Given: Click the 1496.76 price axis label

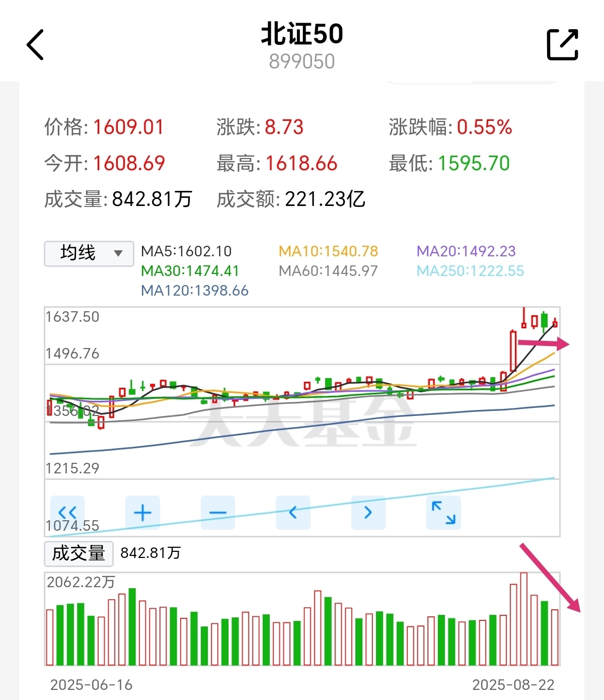Looking at the screenshot, I should (72, 354).
